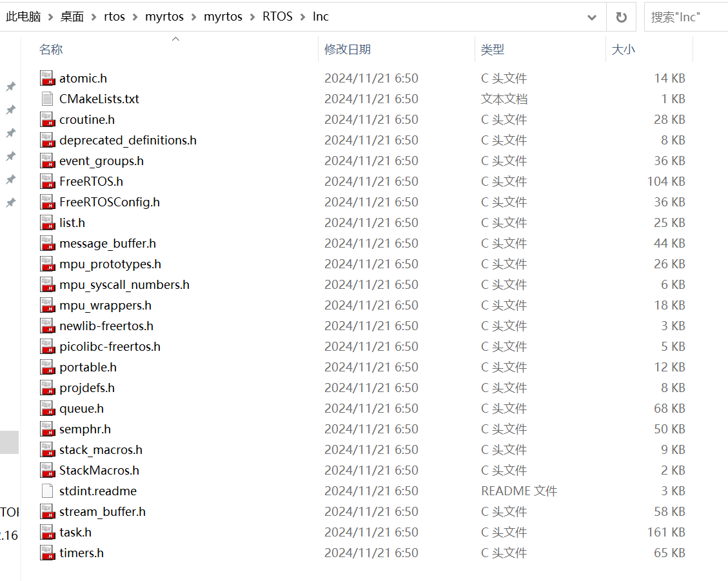The image size is (728, 581).
Task: Click the newlib-freertos.h file icon
Action: 47,326
